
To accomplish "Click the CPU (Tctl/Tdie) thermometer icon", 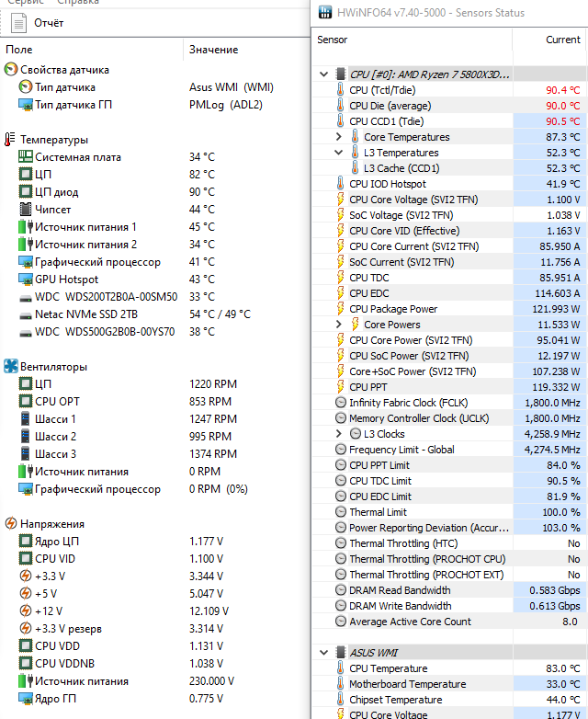I will [x=341, y=90].
